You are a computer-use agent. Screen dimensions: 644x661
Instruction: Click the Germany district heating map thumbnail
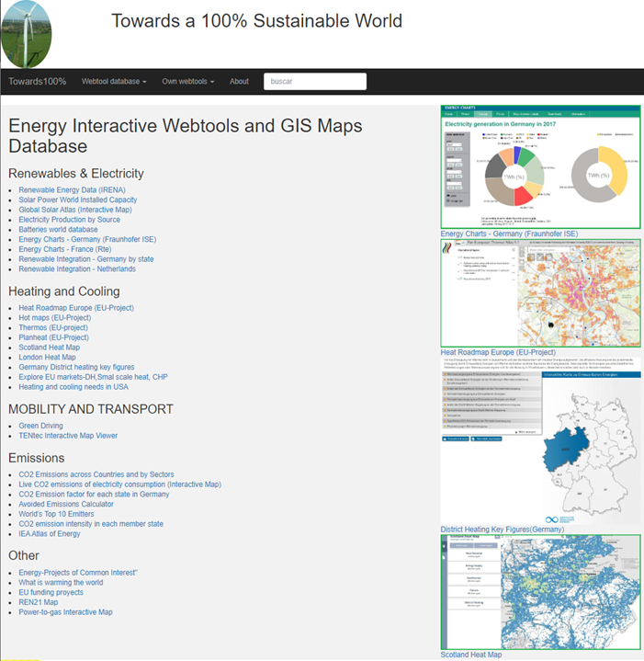coord(540,441)
